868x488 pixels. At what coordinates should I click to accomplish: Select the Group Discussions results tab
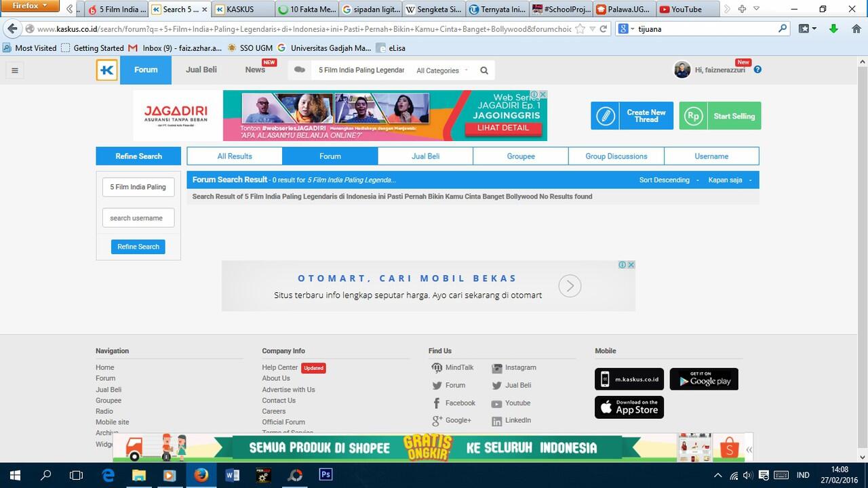(x=616, y=156)
